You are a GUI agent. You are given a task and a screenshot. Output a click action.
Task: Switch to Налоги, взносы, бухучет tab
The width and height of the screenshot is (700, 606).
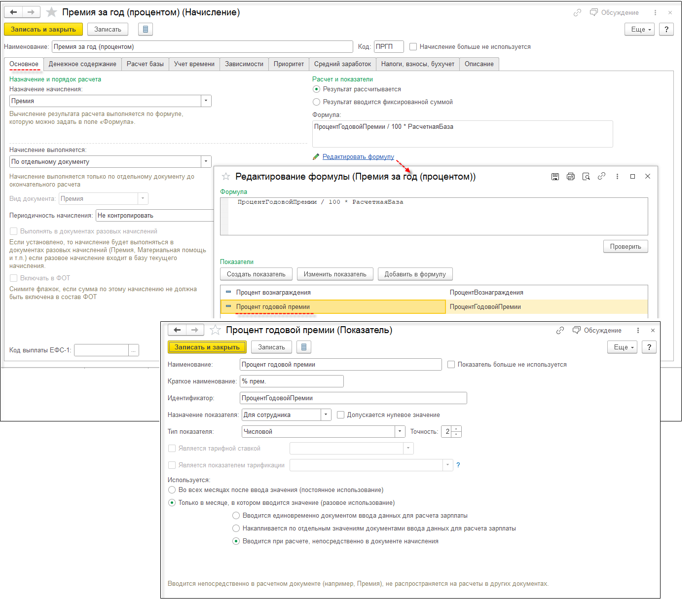pos(418,64)
